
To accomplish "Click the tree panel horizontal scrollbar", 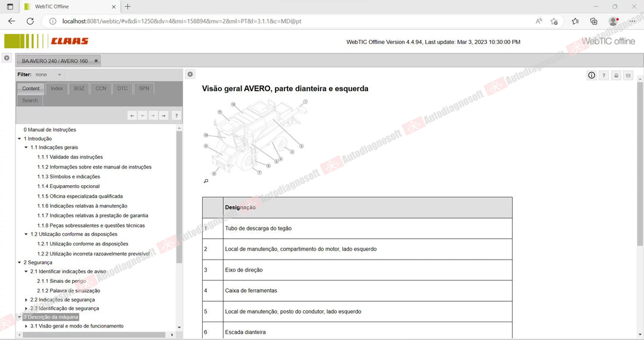I will (x=94, y=335).
